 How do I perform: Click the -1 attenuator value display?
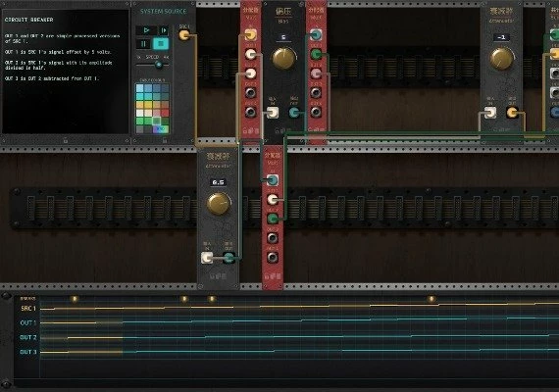pyautogui.click(x=501, y=37)
